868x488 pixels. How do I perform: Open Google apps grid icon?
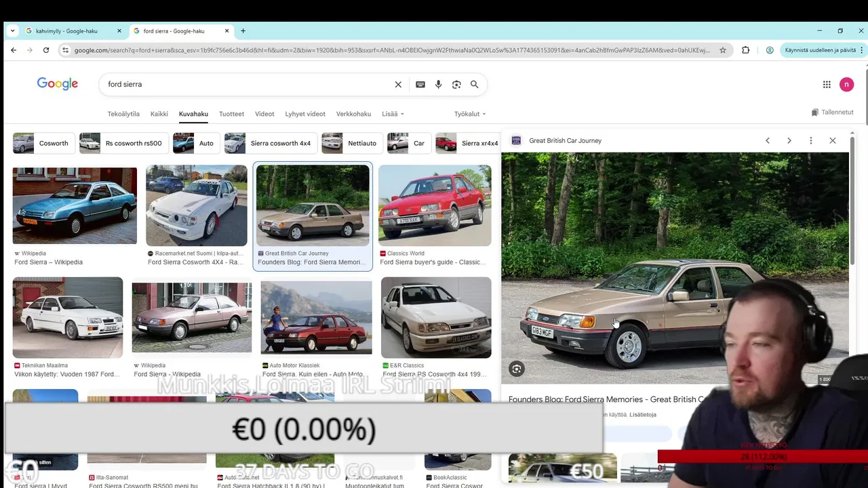[827, 85]
